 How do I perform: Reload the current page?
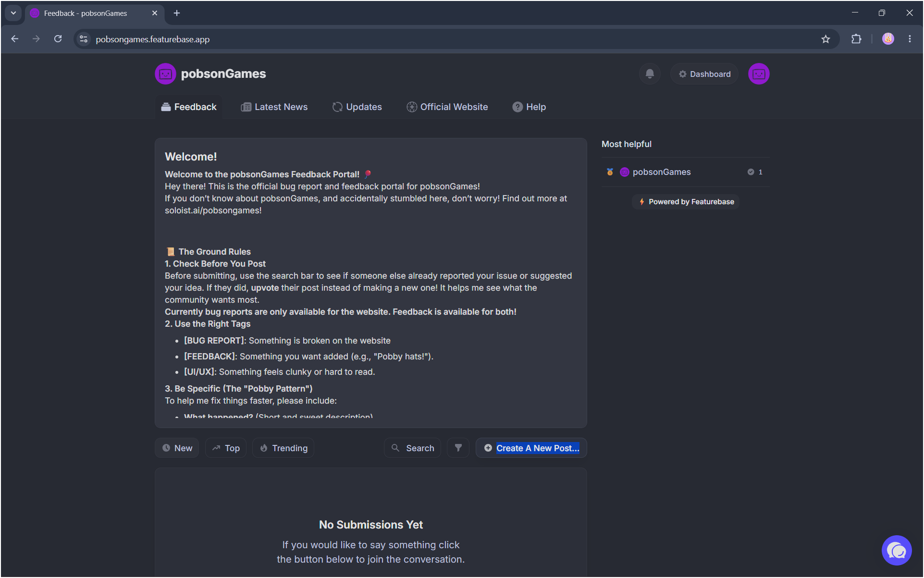pyautogui.click(x=58, y=39)
